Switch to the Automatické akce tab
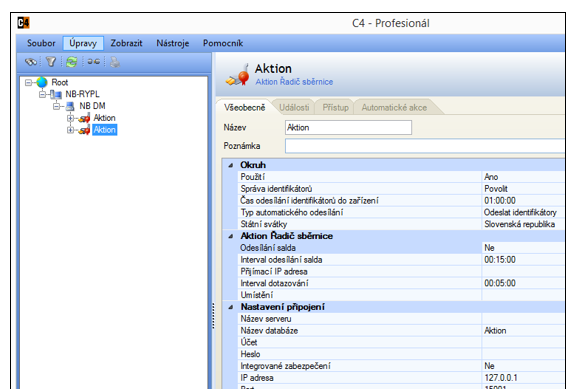The width and height of the screenshot is (572, 389). 394,107
